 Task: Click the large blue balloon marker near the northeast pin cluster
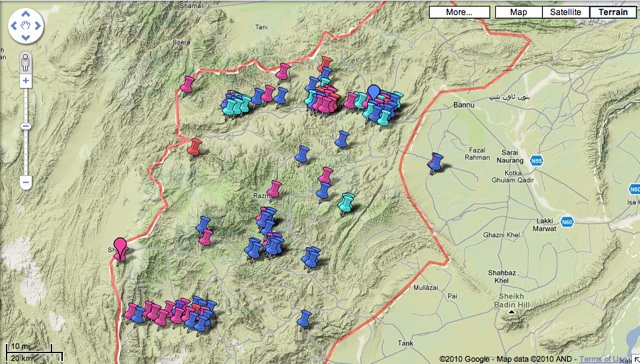tap(373, 93)
